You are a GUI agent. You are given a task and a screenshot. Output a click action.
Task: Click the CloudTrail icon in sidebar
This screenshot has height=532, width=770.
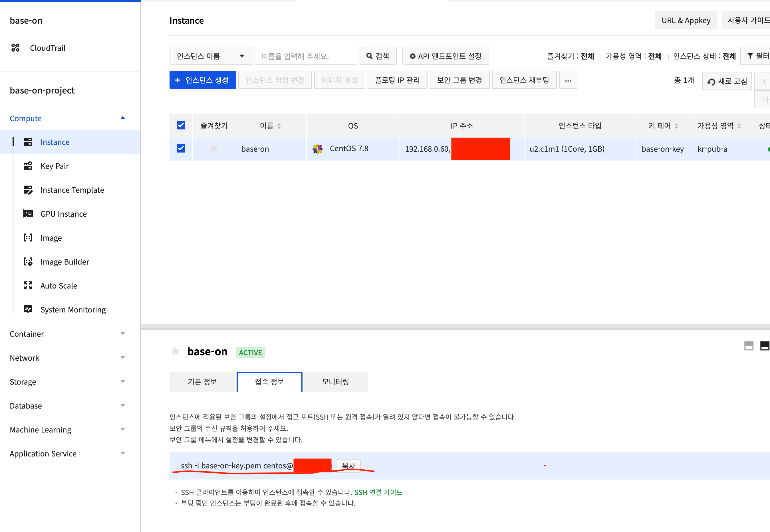(x=15, y=48)
